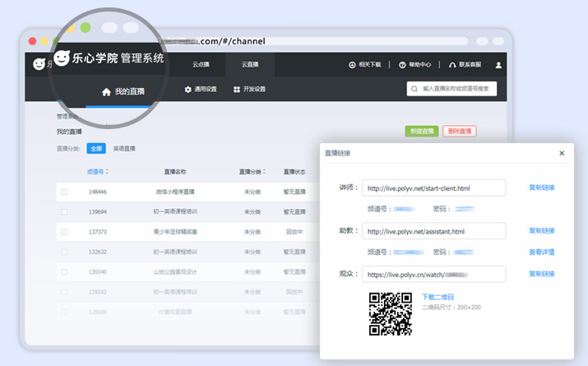Click the search magnifier icon
This screenshot has width=588, height=366.
click(415, 89)
